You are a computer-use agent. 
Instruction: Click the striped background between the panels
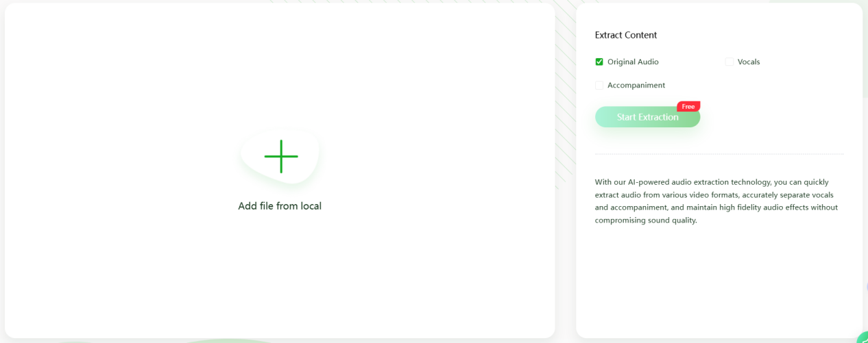coord(566,103)
